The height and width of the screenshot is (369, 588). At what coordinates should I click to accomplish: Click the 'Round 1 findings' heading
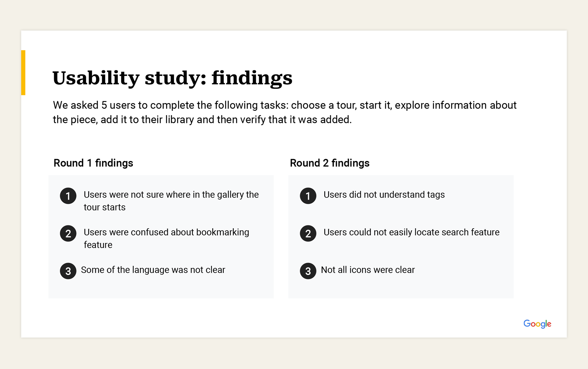(x=93, y=163)
